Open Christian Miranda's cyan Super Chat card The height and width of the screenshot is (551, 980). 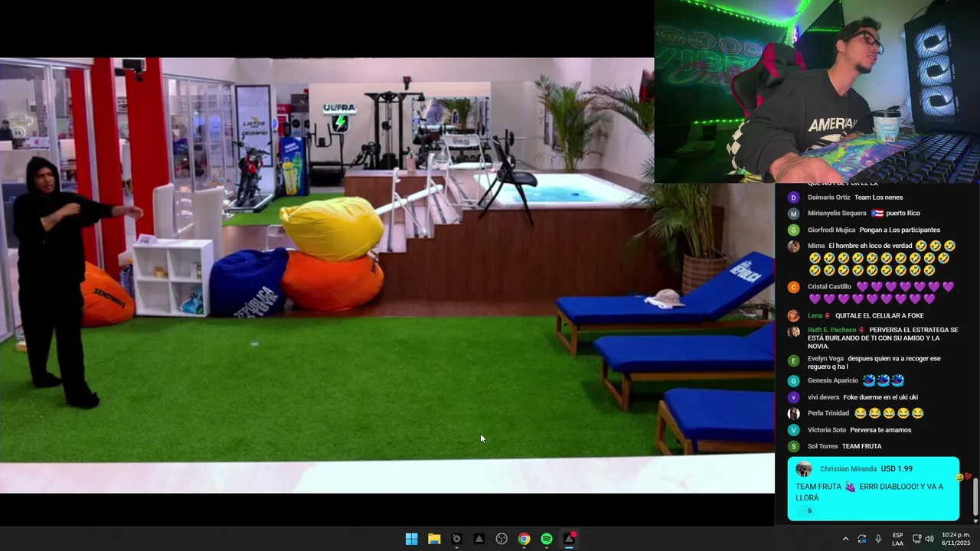(873, 489)
